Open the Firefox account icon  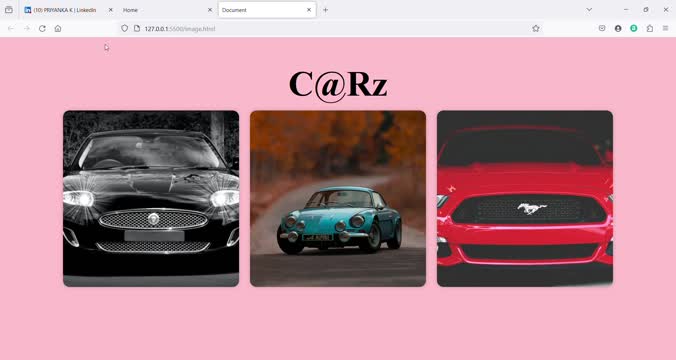click(x=618, y=28)
